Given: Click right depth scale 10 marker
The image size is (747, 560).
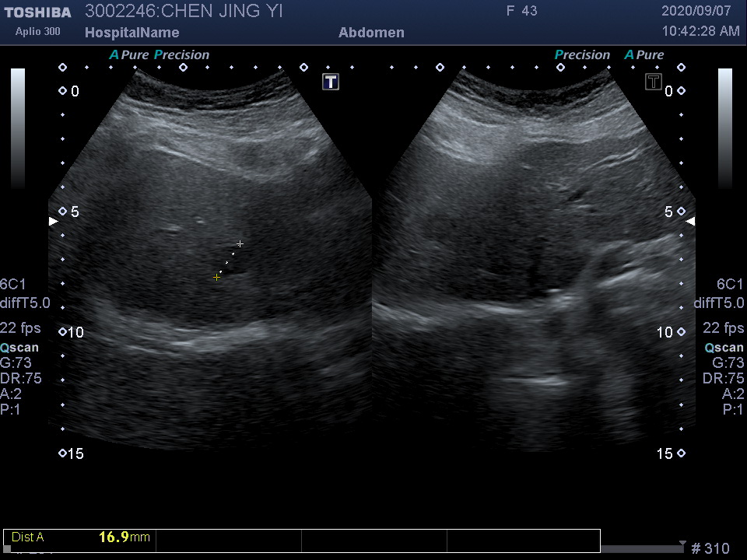Looking at the screenshot, I should tap(672, 332).
